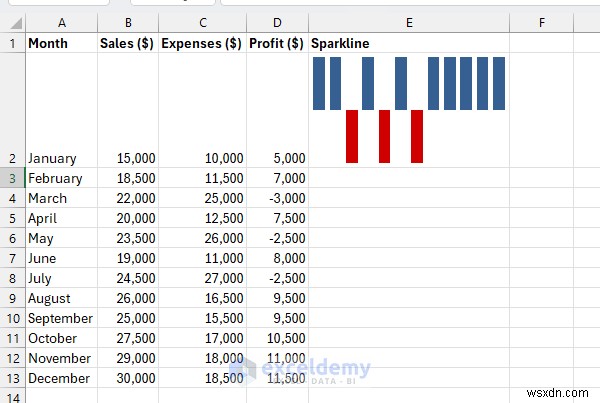Select column B header
The width and height of the screenshot is (600, 403).
(128, 23)
